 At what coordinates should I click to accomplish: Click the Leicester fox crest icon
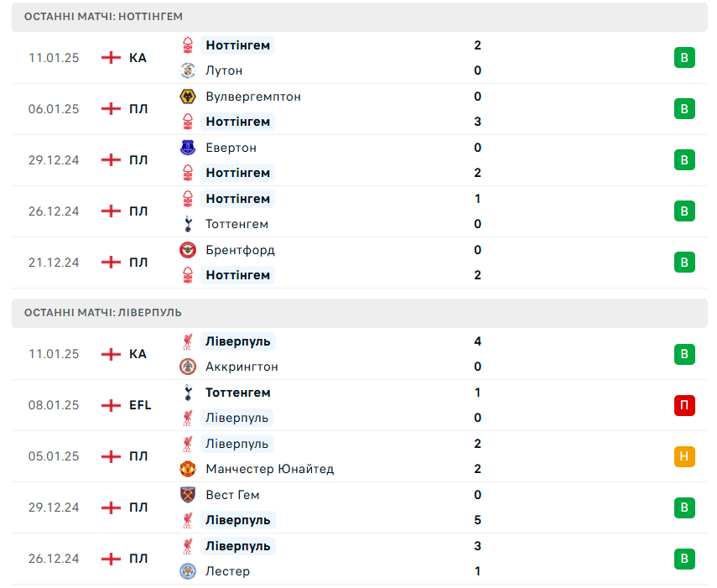188,571
